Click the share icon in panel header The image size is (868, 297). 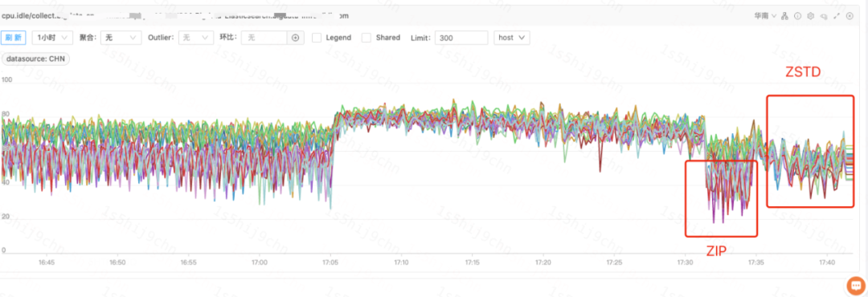pyautogui.click(x=824, y=16)
